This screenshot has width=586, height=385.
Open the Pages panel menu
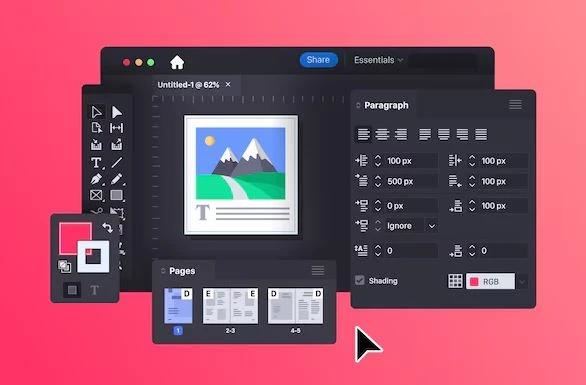tap(318, 270)
